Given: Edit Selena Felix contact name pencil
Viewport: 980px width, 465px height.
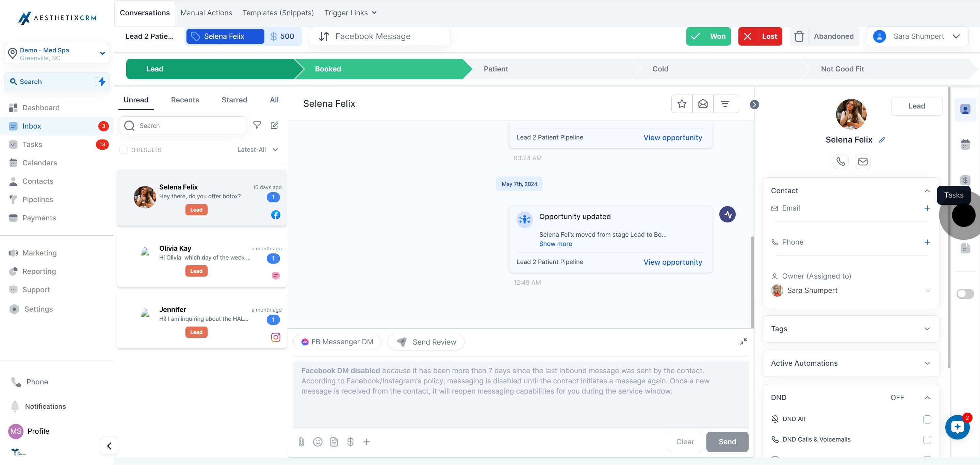Looking at the screenshot, I should [882, 139].
